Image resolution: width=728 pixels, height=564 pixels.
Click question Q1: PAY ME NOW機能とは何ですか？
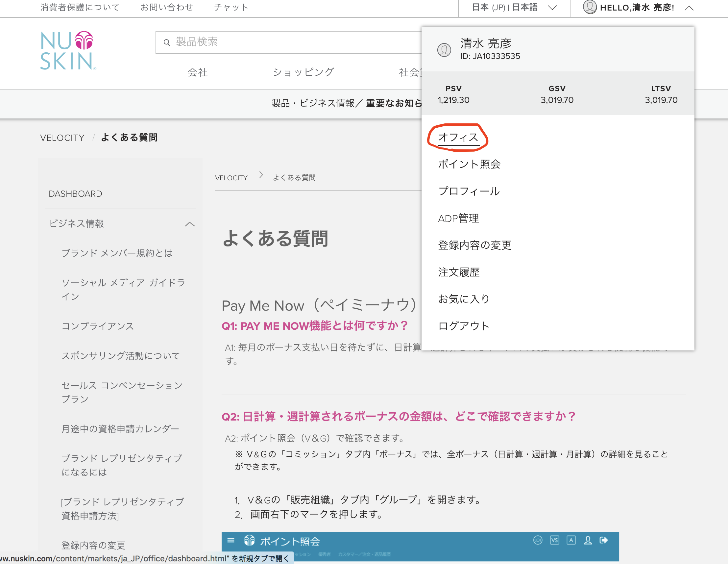click(x=315, y=326)
